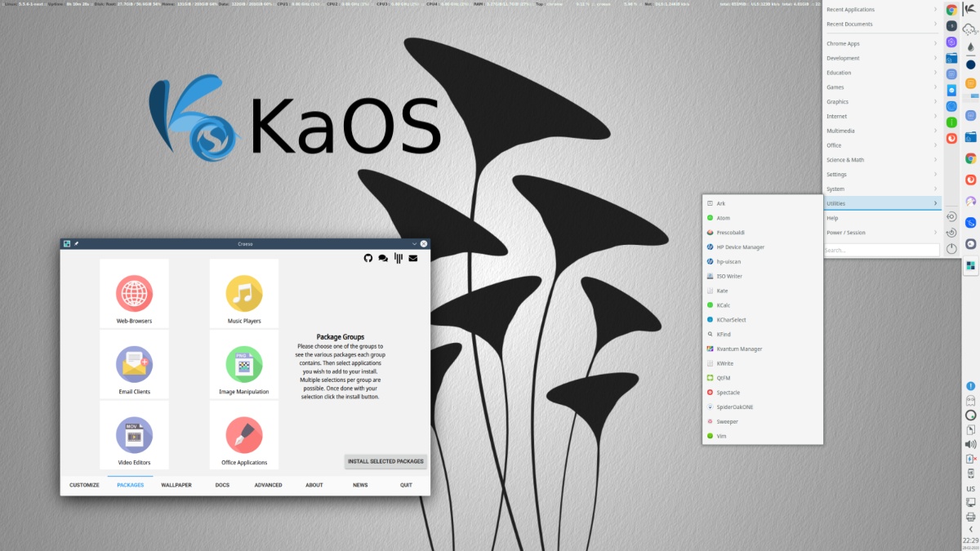Launch Atom from Utilities list
This screenshot has height=551, width=980.
pyautogui.click(x=762, y=218)
